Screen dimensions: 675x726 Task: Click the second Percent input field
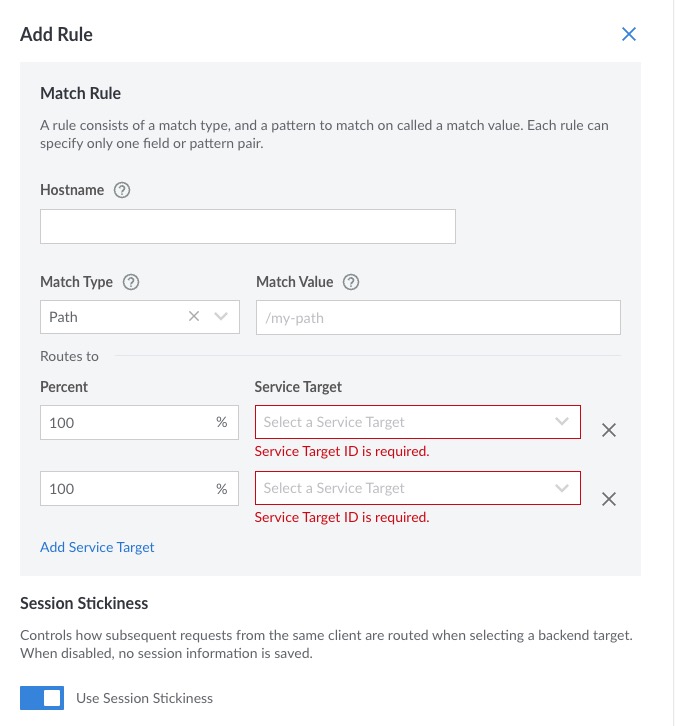coord(139,488)
